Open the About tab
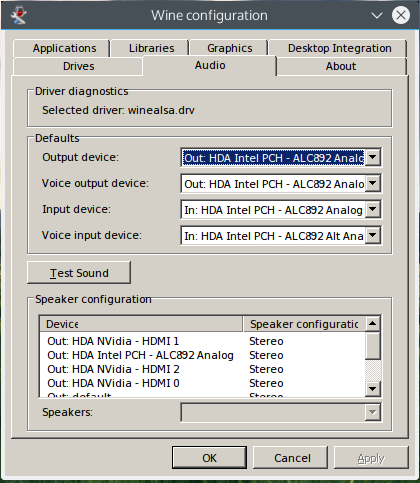 341,66
